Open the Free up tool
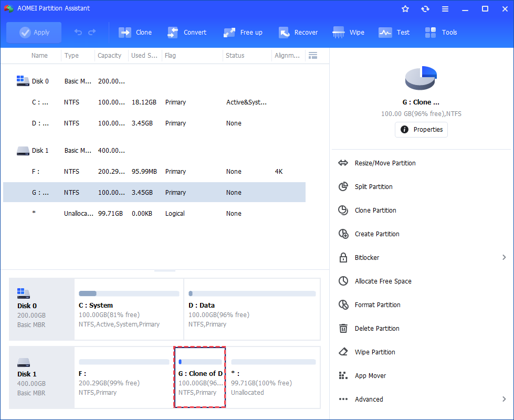Screen dimensions: 514x420 coord(243,33)
